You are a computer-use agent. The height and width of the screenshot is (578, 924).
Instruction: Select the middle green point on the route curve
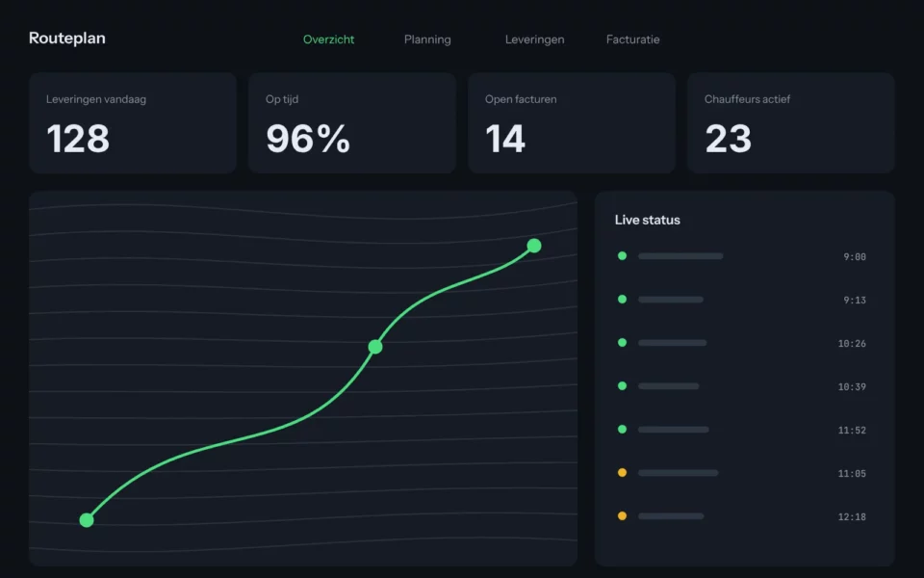(375, 347)
